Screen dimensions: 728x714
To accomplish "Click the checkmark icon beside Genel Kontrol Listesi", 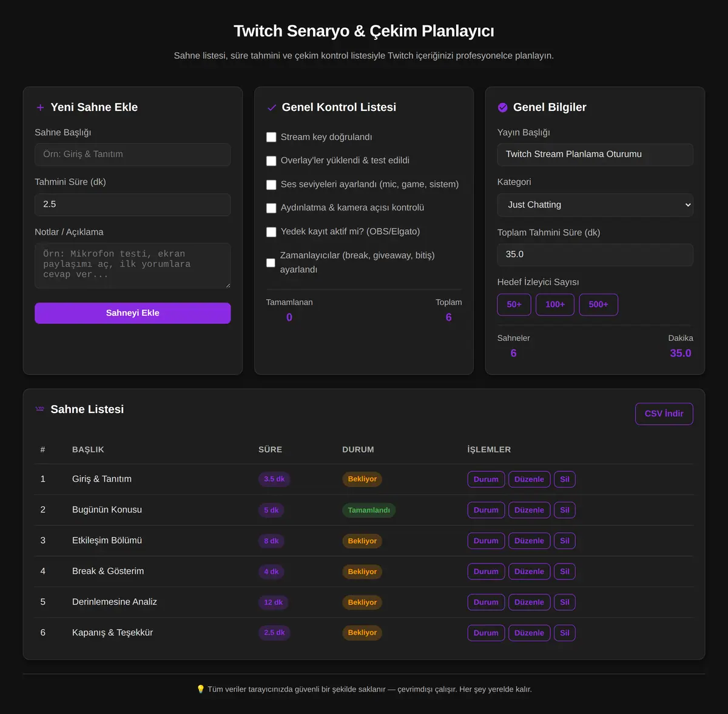I will click(x=272, y=107).
